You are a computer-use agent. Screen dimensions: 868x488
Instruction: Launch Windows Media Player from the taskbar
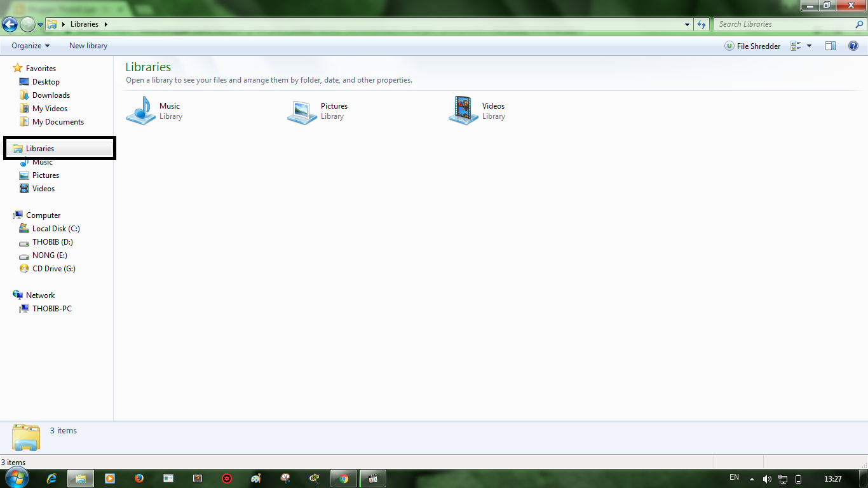point(109,478)
